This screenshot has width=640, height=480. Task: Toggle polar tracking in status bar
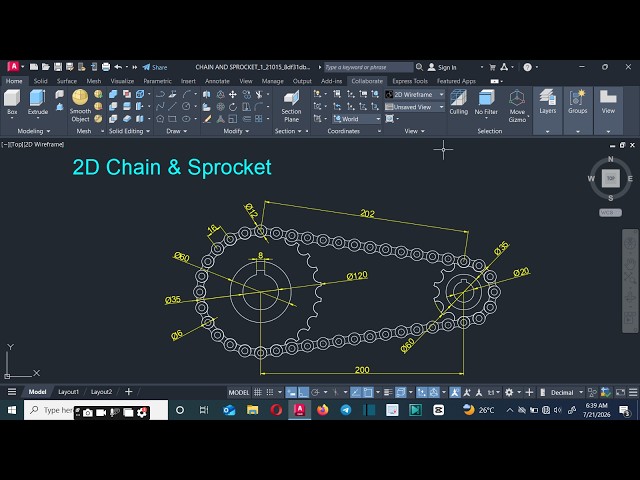tap(315, 392)
